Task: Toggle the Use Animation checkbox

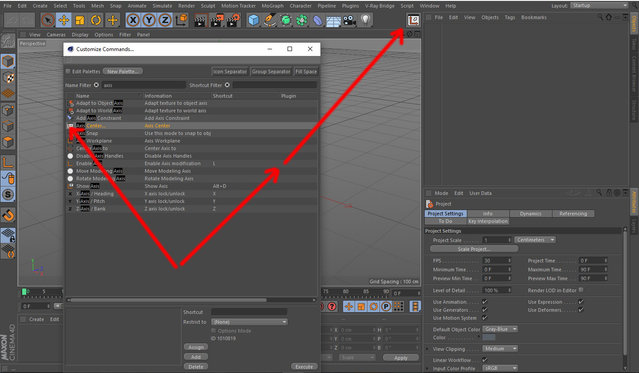Action: (x=484, y=302)
